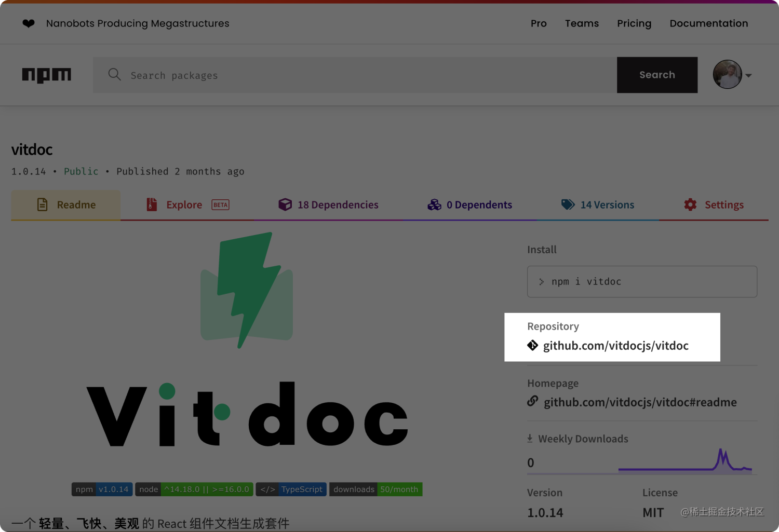Image resolution: width=779 pixels, height=532 pixels.
Task: Click the git repository diamond icon
Action: click(533, 345)
